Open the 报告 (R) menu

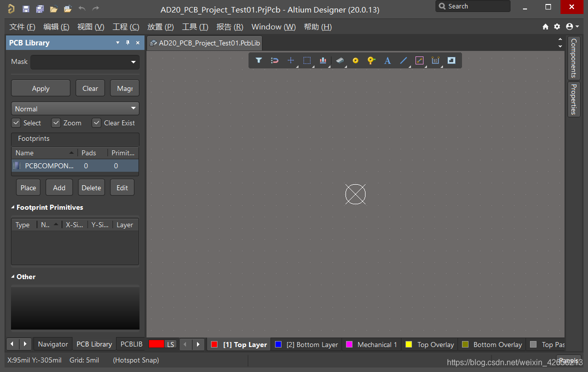[229, 27]
